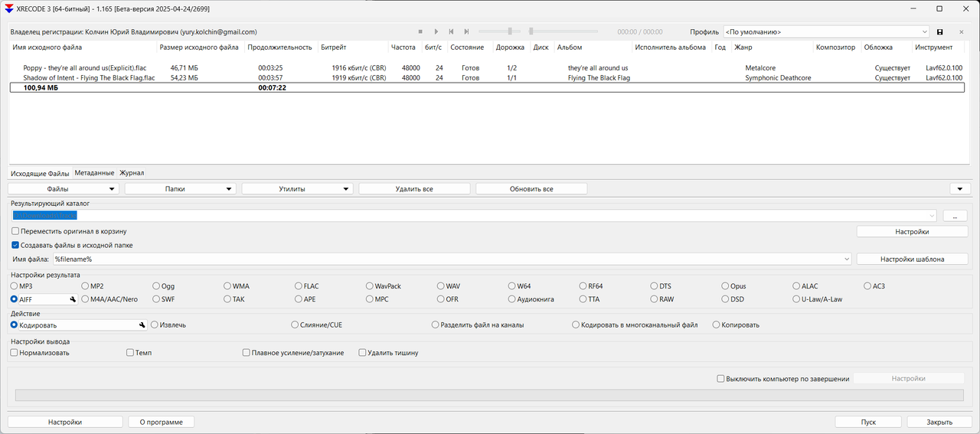Stop playback with the stop button
The image size is (980, 434).
tap(420, 31)
